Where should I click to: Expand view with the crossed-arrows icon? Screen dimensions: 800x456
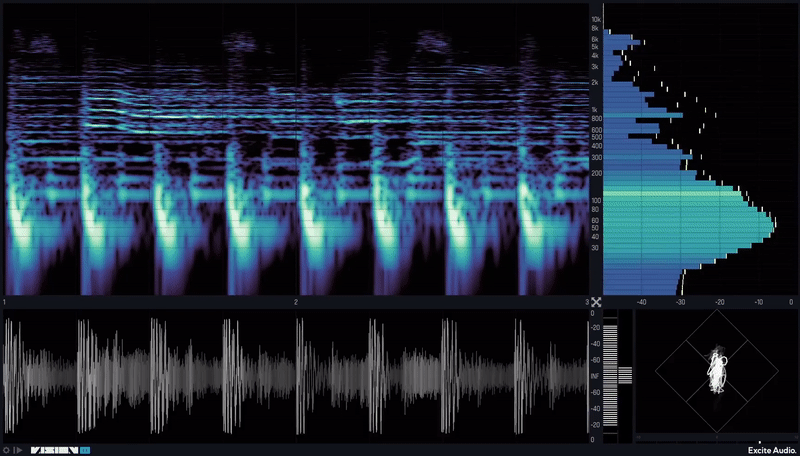(596, 302)
